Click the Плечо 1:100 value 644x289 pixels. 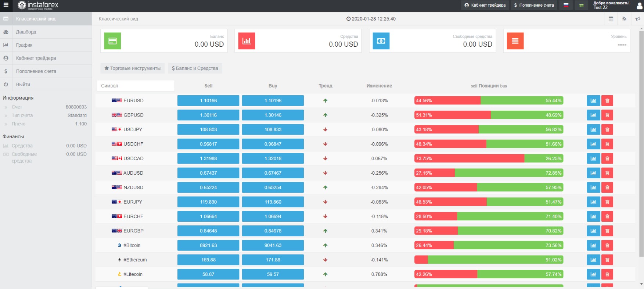81,124
